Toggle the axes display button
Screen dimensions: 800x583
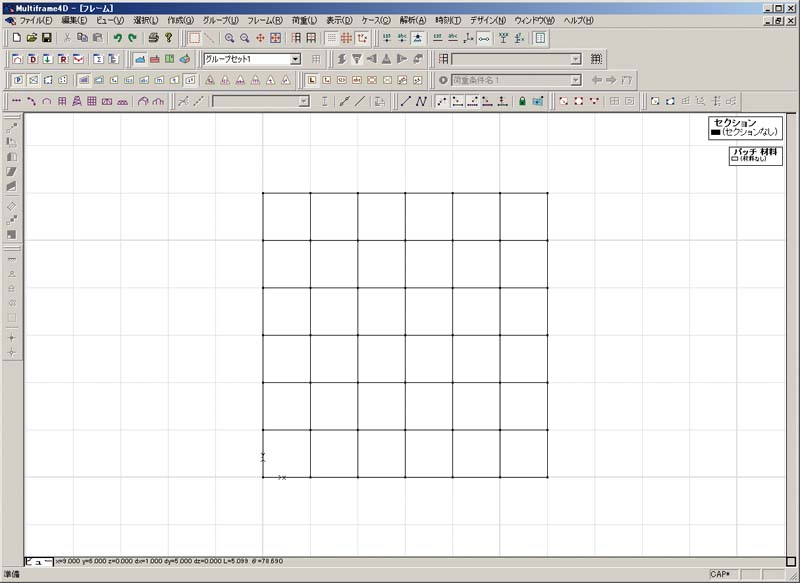[x=362, y=38]
